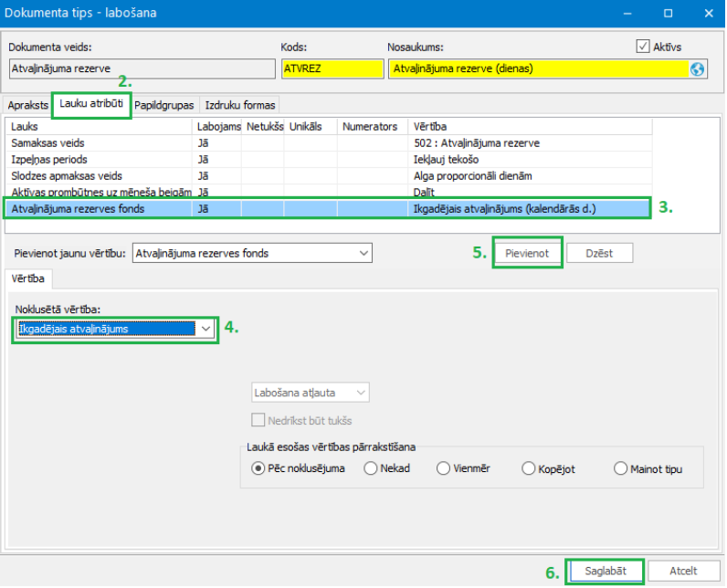Click the Lauks column header
727x588 pixels.
tap(100, 127)
